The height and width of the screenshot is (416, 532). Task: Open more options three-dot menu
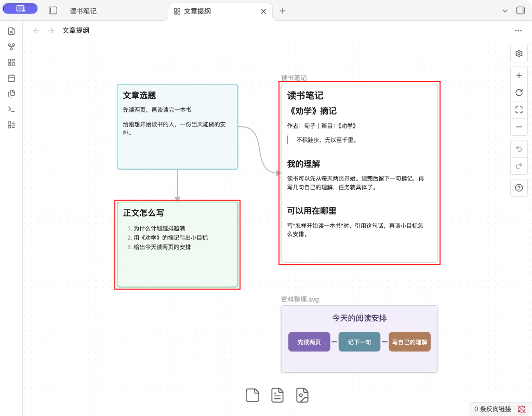(x=518, y=31)
